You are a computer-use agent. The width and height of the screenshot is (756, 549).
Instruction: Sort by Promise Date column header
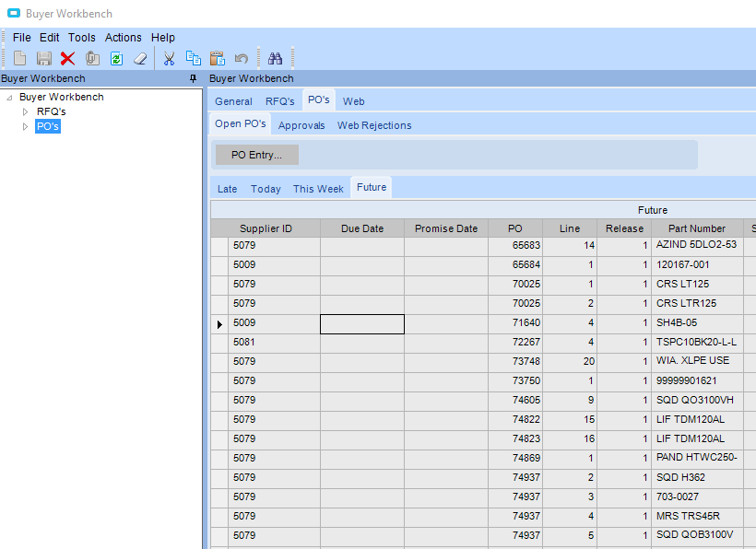pyautogui.click(x=446, y=228)
